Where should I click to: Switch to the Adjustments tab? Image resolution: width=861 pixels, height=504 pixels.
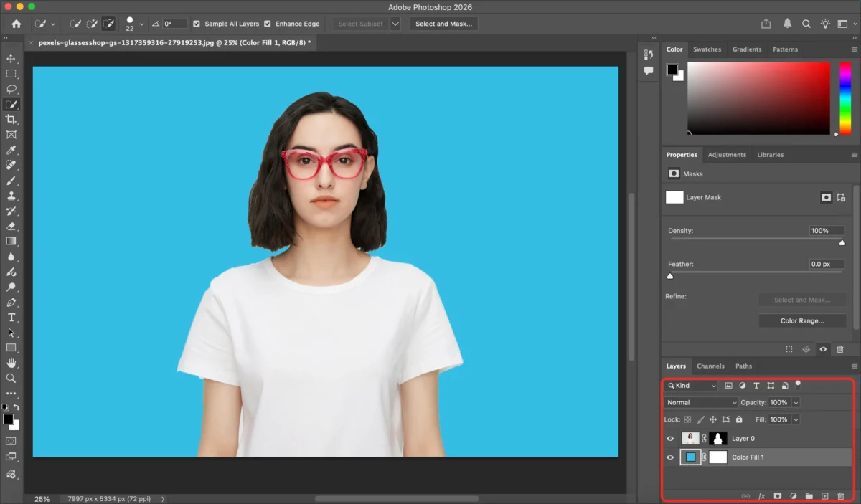tap(727, 155)
